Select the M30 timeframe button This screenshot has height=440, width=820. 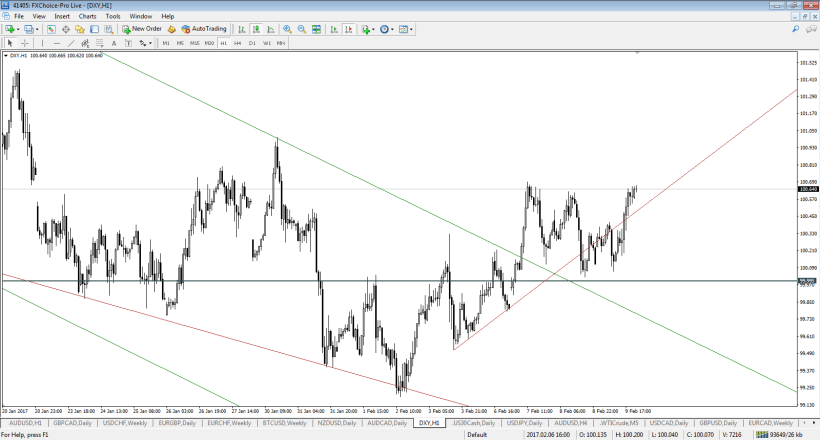point(209,43)
